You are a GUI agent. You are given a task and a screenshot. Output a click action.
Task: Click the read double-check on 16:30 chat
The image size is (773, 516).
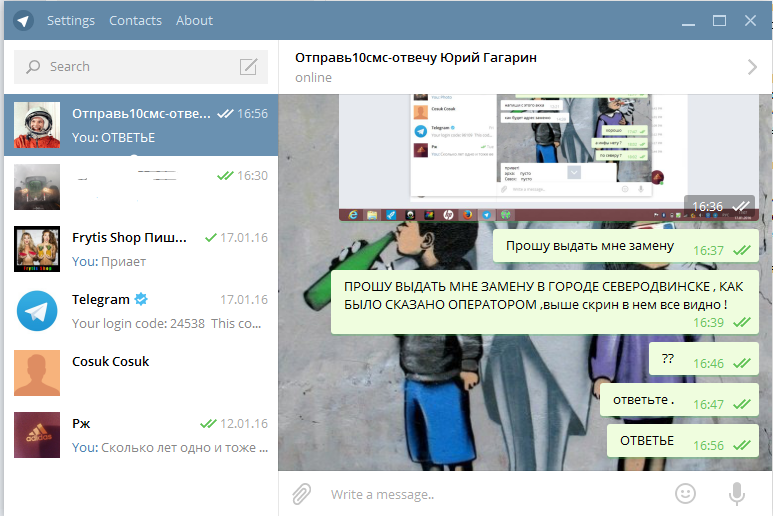coord(225,175)
